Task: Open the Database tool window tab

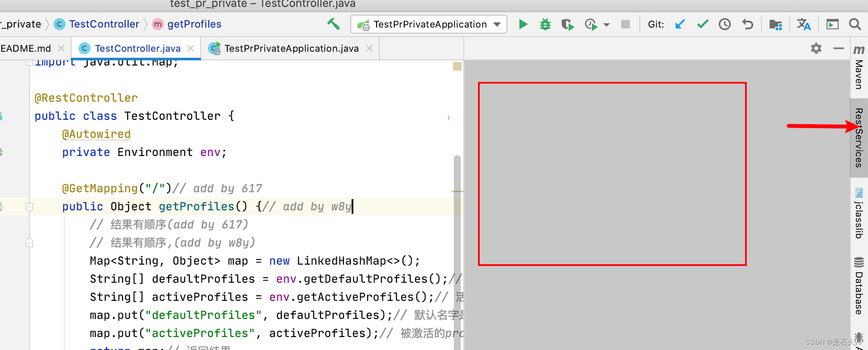Action: coord(859,286)
